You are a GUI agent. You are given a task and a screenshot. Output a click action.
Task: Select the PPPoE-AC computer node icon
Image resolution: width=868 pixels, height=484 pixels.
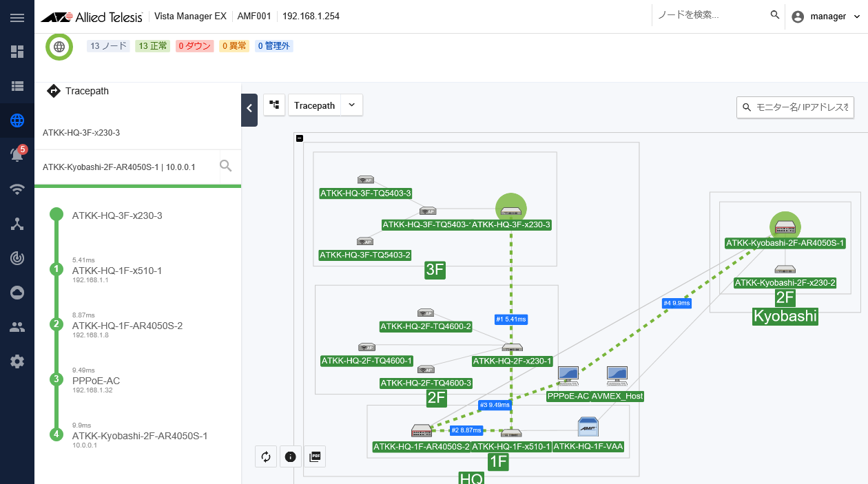(568, 377)
